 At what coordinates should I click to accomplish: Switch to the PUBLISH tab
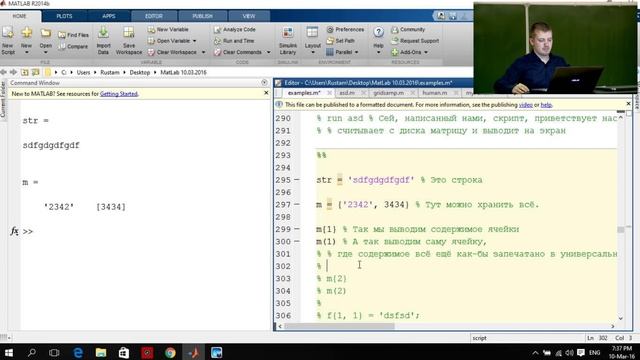pos(202,16)
